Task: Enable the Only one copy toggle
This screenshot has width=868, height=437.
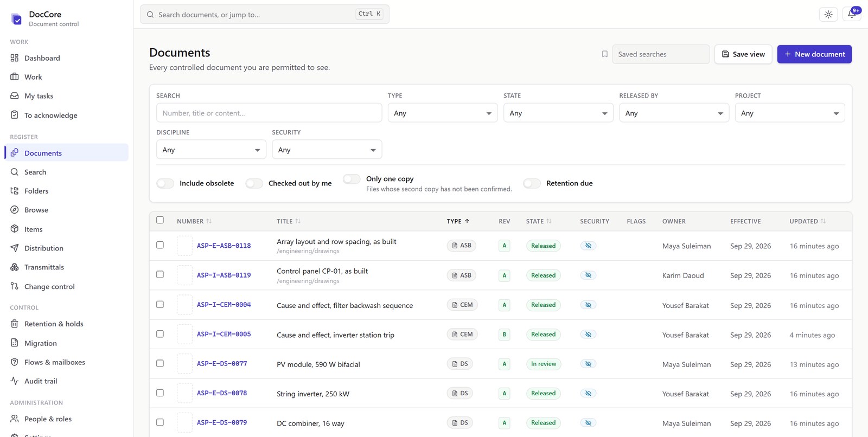Action: 352,179
